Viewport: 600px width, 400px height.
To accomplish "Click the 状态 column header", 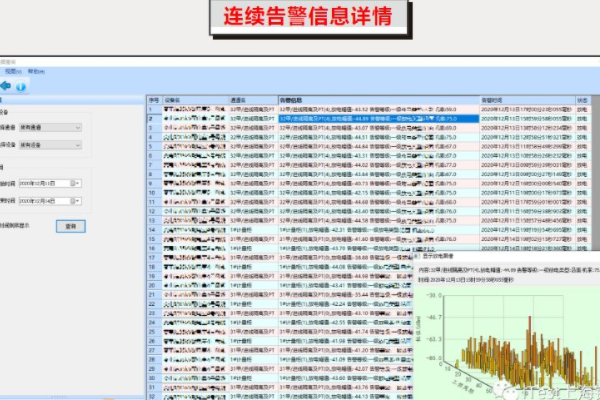I will point(583,101).
